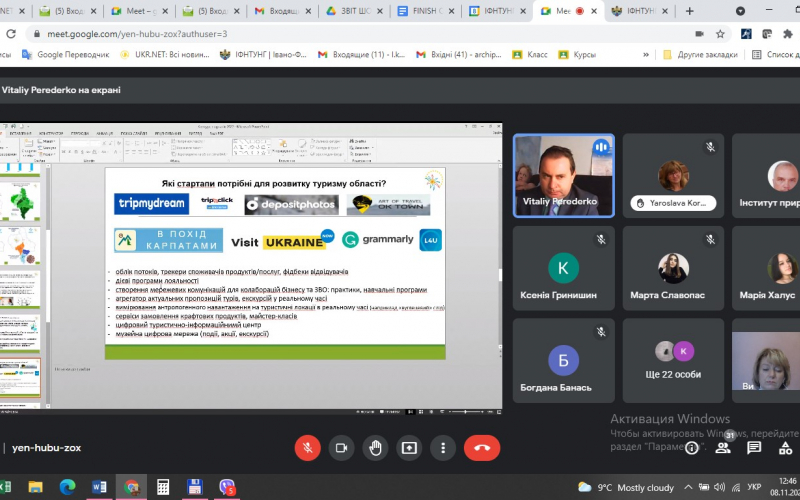Screen dimensions: 800x500
Task: Open the network icon in the system tray
Action: [x=735, y=487]
